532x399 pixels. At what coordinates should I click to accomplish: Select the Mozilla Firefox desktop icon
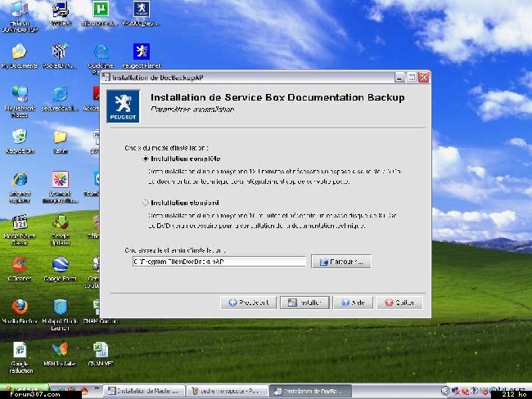click(x=20, y=312)
